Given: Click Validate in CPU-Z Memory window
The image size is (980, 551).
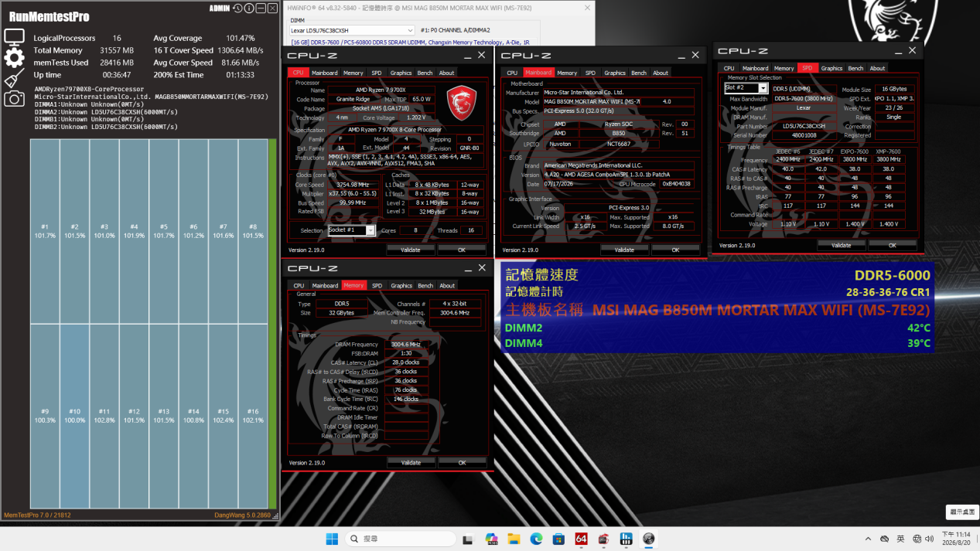Looking at the screenshot, I should click(411, 462).
